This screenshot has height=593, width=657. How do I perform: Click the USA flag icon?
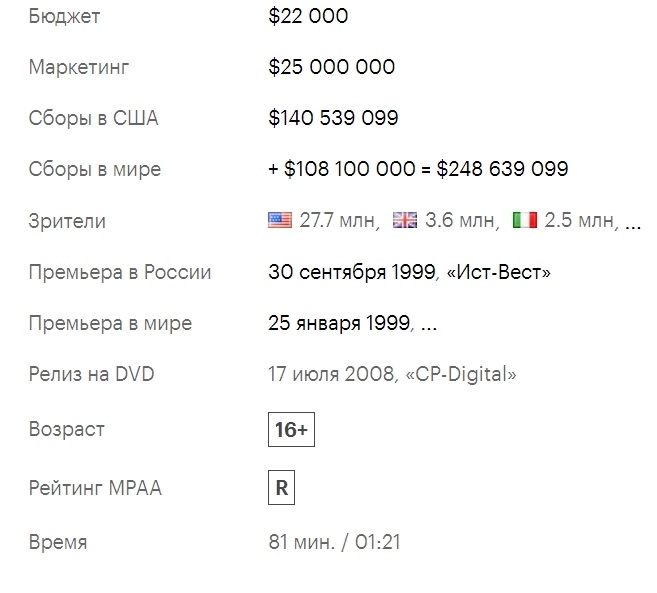pyautogui.click(x=280, y=221)
